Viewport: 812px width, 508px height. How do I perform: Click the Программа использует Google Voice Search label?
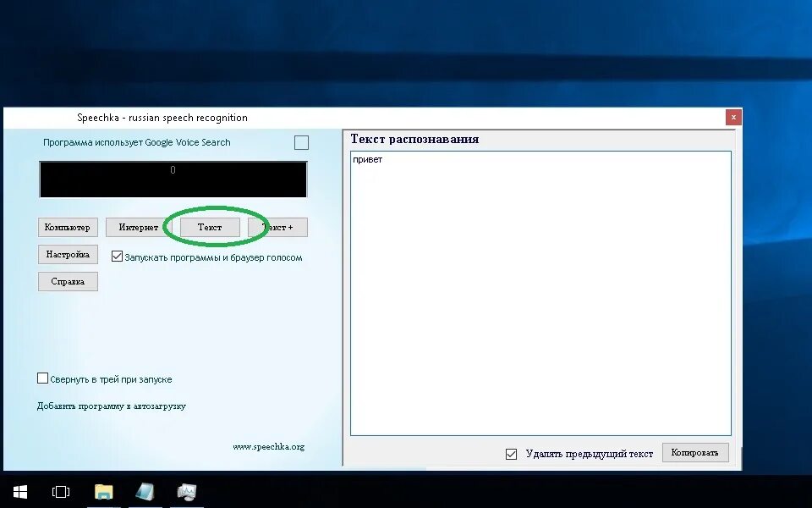click(x=137, y=142)
